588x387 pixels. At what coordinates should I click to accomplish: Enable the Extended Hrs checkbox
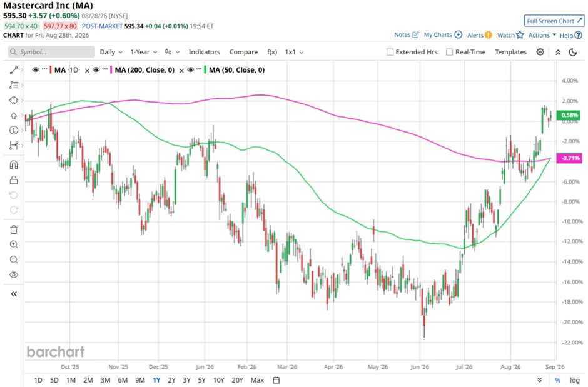[390, 52]
